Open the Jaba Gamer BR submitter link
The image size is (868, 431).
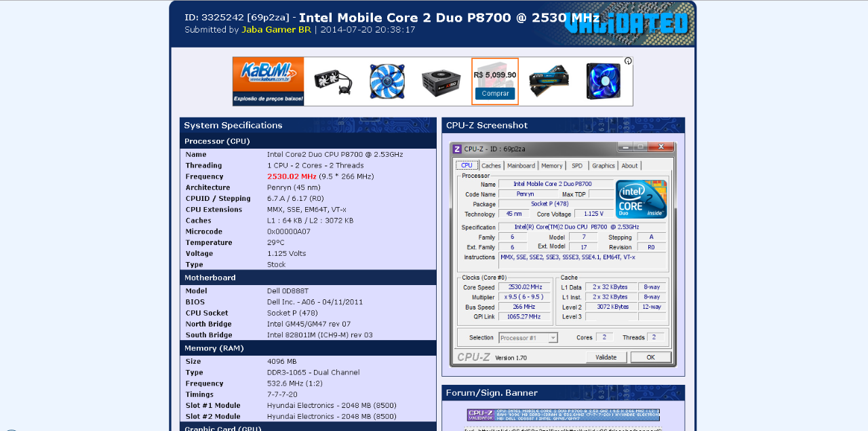(x=276, y=30)
